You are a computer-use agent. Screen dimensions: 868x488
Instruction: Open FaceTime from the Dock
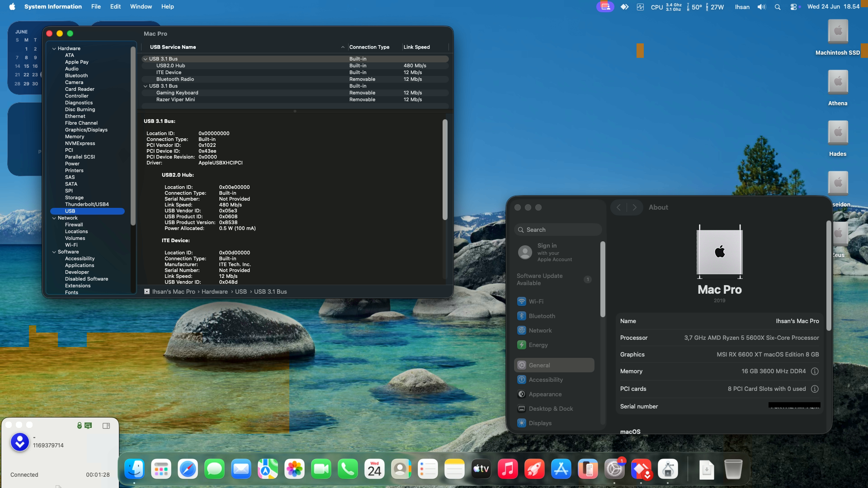point(321,469)
